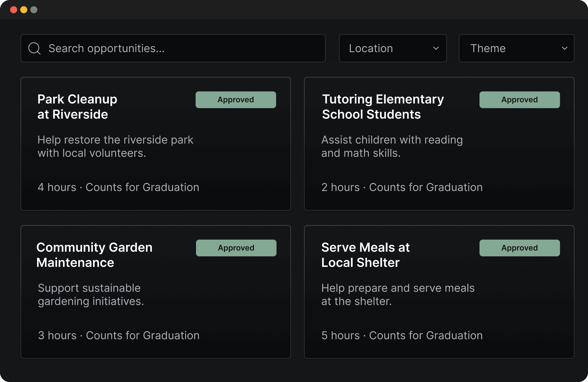Click Approved badge on Park Cleanup card
The image size is (588, 382).
[x=236, y=100]
